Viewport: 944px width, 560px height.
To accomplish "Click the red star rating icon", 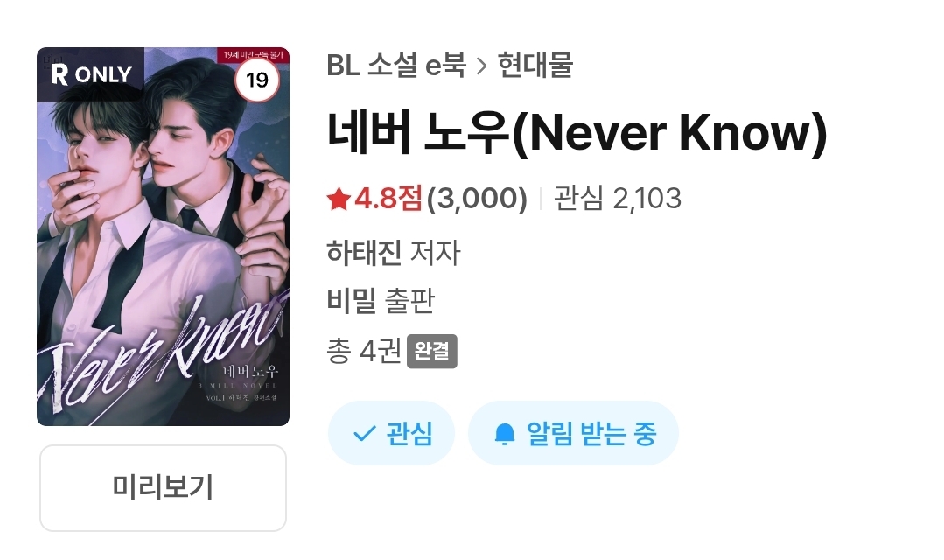I will (339, 198).
